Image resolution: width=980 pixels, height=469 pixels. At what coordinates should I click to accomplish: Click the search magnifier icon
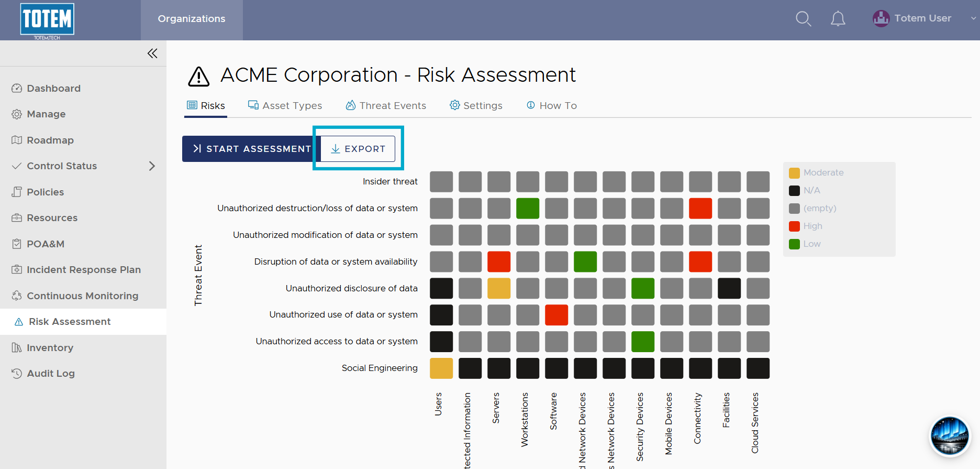click(803, 19)
